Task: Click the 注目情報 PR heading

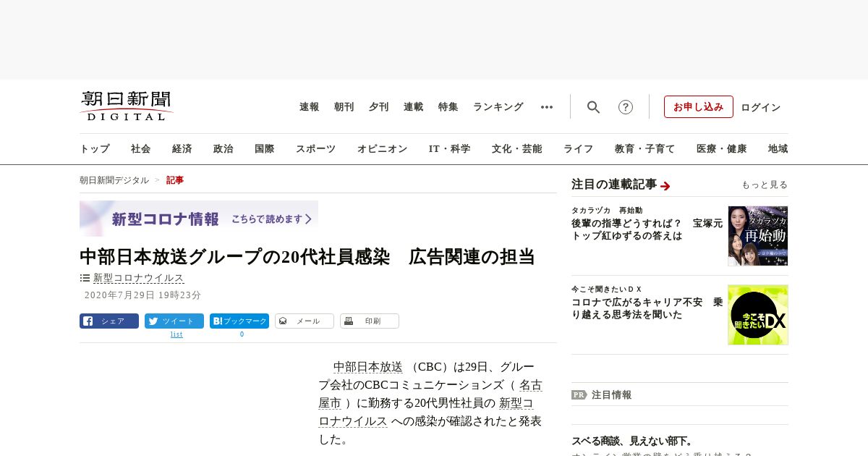Action: (x=611, y=395)
